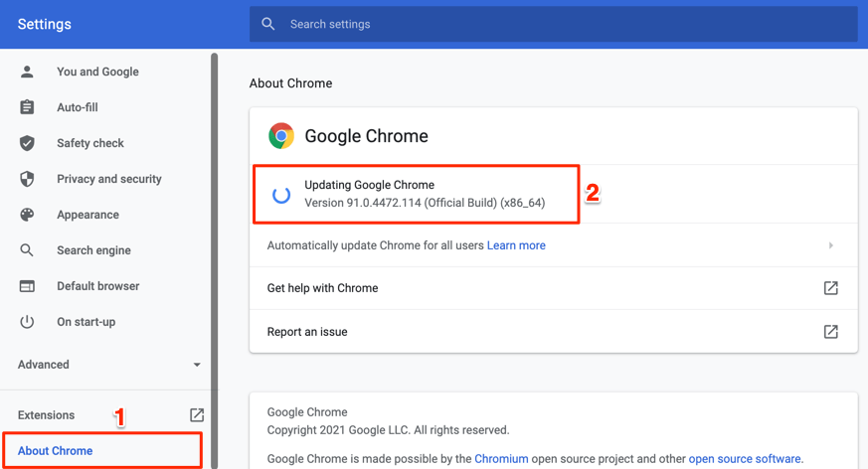Select Privacy and security in sidebar

pos(109,179)
